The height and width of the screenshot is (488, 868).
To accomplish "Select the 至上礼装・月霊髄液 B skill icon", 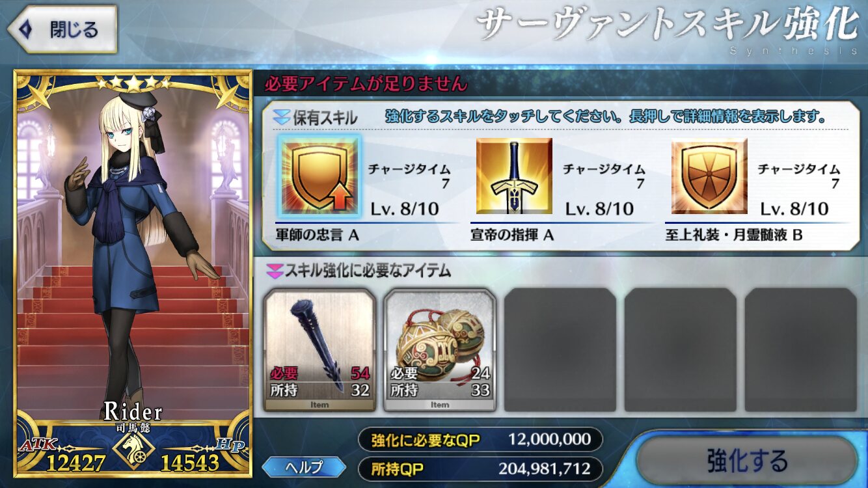I will pyautogui.click(x=709, y=176).
